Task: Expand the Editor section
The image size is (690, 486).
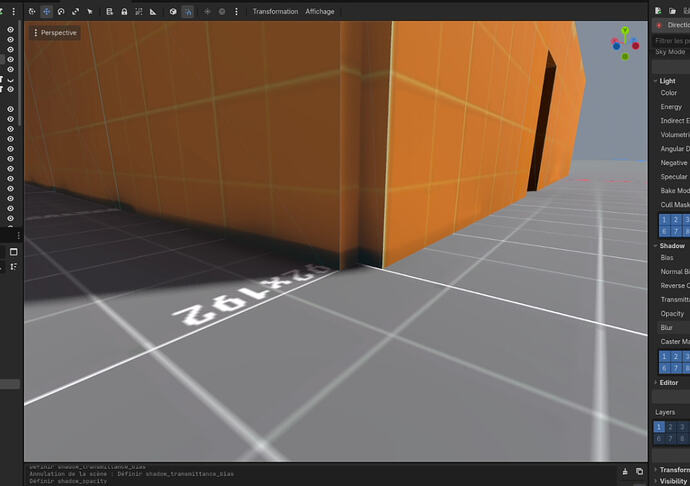Action: (668, 382)
